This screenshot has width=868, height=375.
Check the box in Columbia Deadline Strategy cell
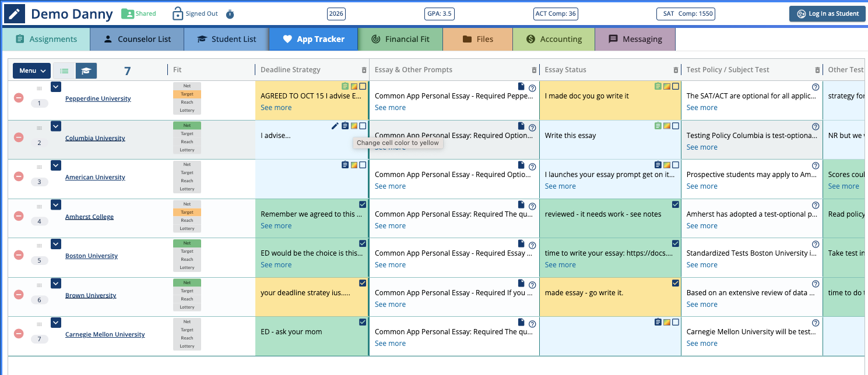tap(363, 126)
